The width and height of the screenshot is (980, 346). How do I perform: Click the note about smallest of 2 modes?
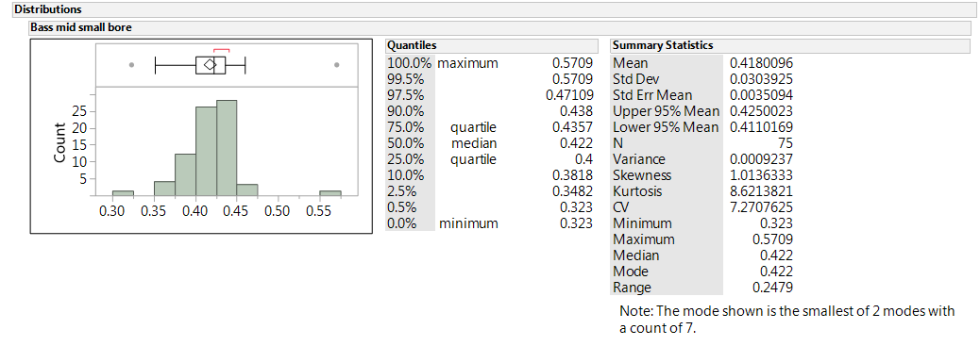tap(787, 319)
